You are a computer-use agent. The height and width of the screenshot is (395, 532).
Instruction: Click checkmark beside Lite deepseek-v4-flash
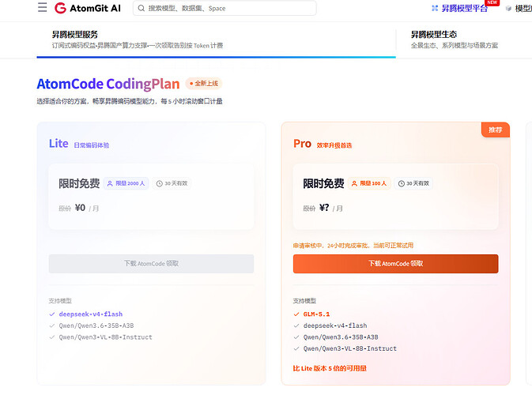tap(52, 314)
